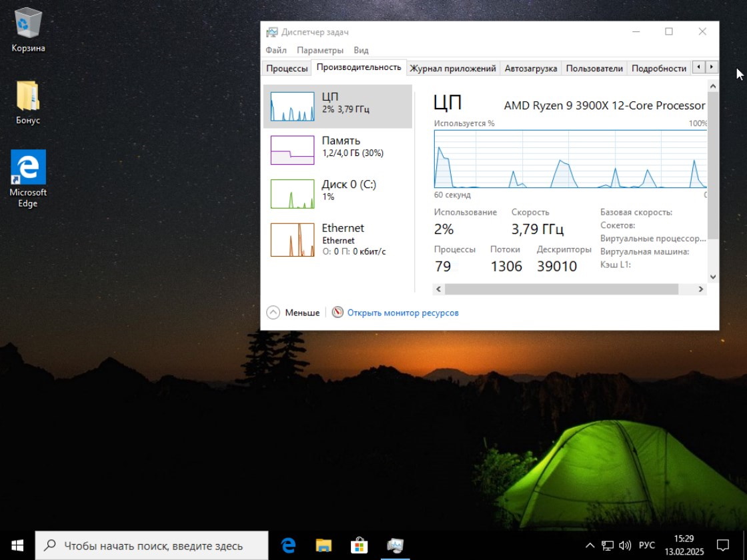Select the ЦП mini graph thumbnail
The width and height of the screenshot is (747, 560).
coord(293,106)
